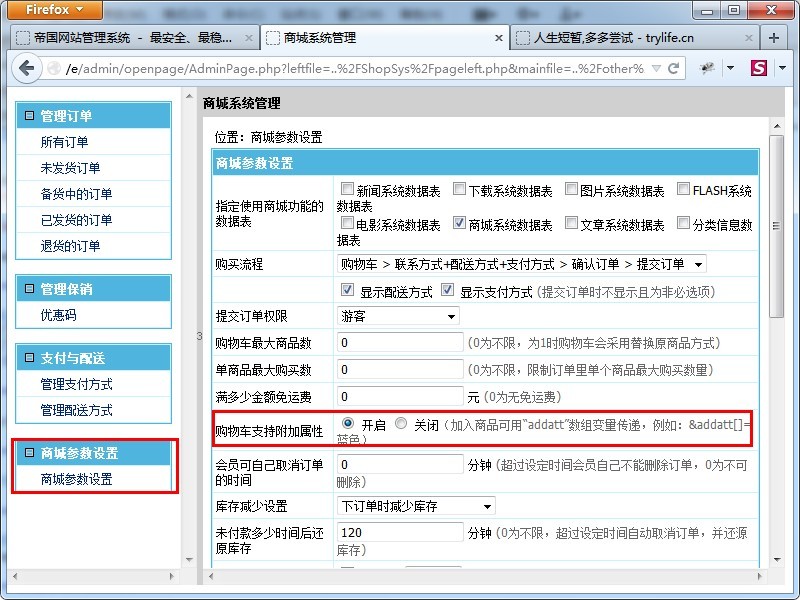800x600 pixels.
Task: Toggle 显示支付方式 checkbox
Action: coord(447,290)
